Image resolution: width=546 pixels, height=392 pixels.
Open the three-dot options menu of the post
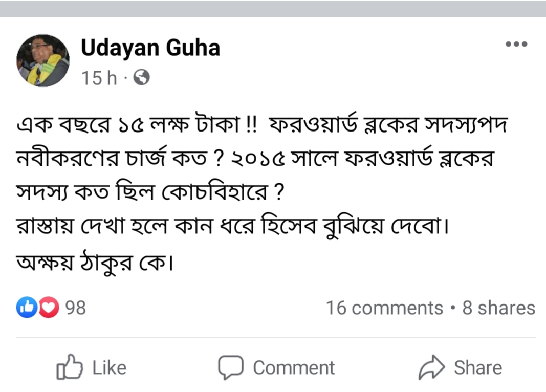[517, 43]
